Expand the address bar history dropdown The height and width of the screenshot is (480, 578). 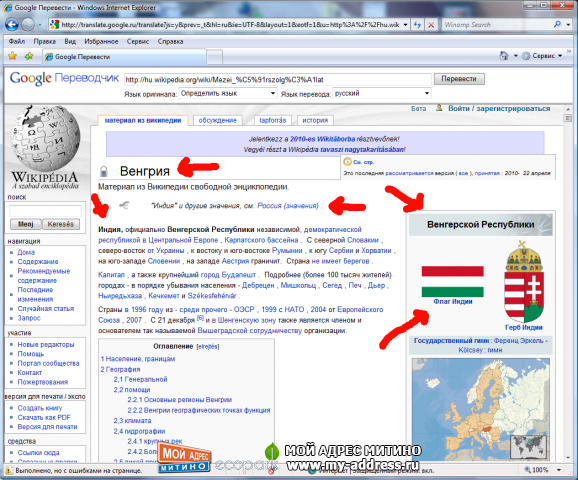[x=405, y=25]
